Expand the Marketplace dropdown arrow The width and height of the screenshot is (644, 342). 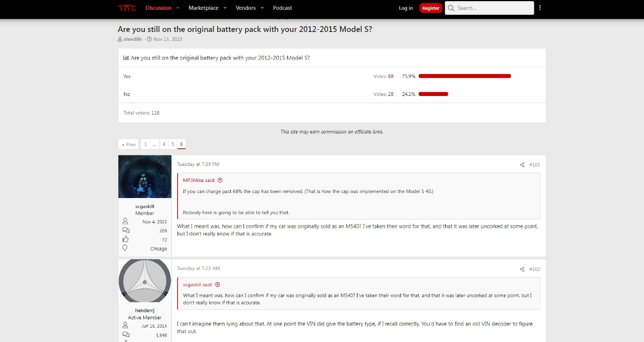click(x=225, y=8)
